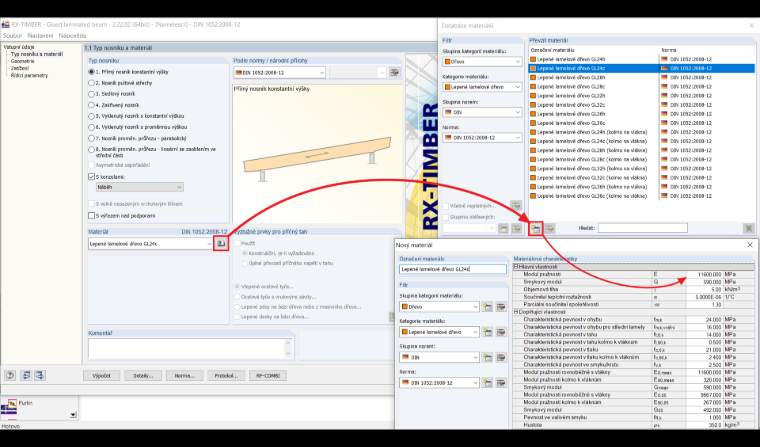Collapse the Doplňující vlastnosti group
This screenshot has width=760, height=447.
tap(516, 312)
